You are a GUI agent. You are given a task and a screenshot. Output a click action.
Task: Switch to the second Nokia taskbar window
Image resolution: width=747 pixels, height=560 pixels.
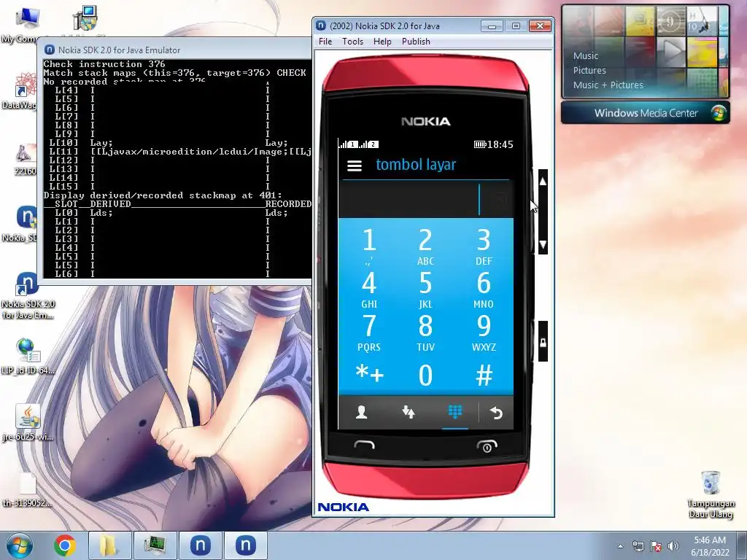245,545
